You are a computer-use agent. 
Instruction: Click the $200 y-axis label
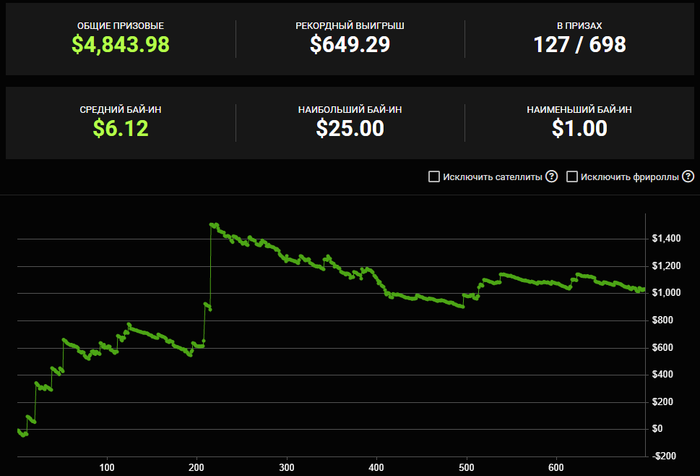(662, 402)
